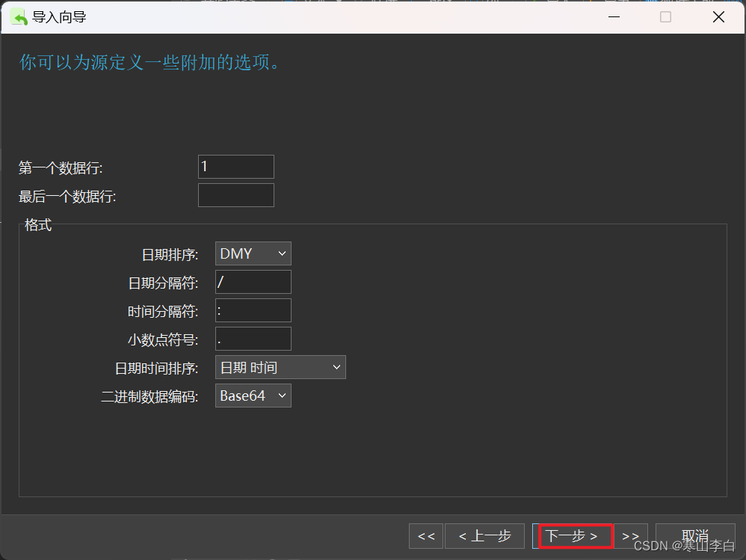This screenshot has width=746, height=560.
Task: Click the 导入向导 green arrow icon in title bar
Action: pos(19,16)
